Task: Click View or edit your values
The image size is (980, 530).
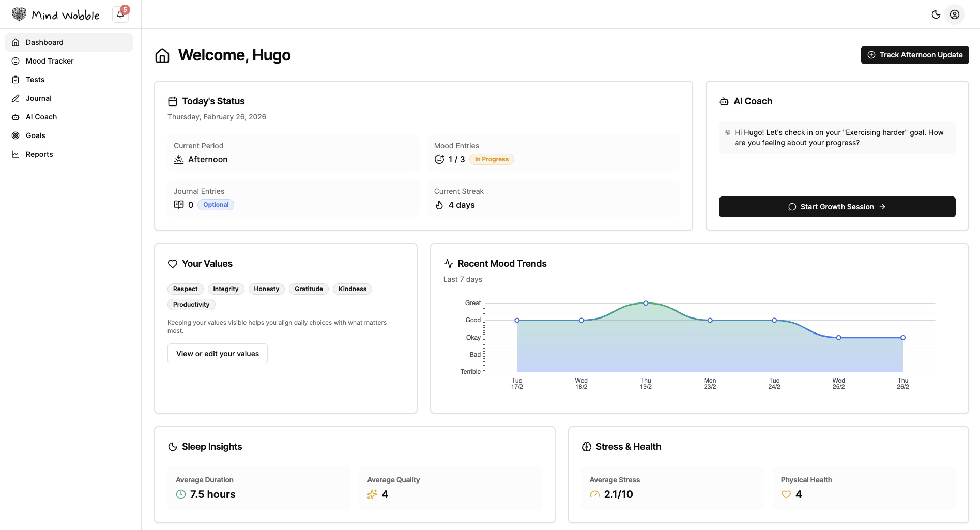Action: 218,354
